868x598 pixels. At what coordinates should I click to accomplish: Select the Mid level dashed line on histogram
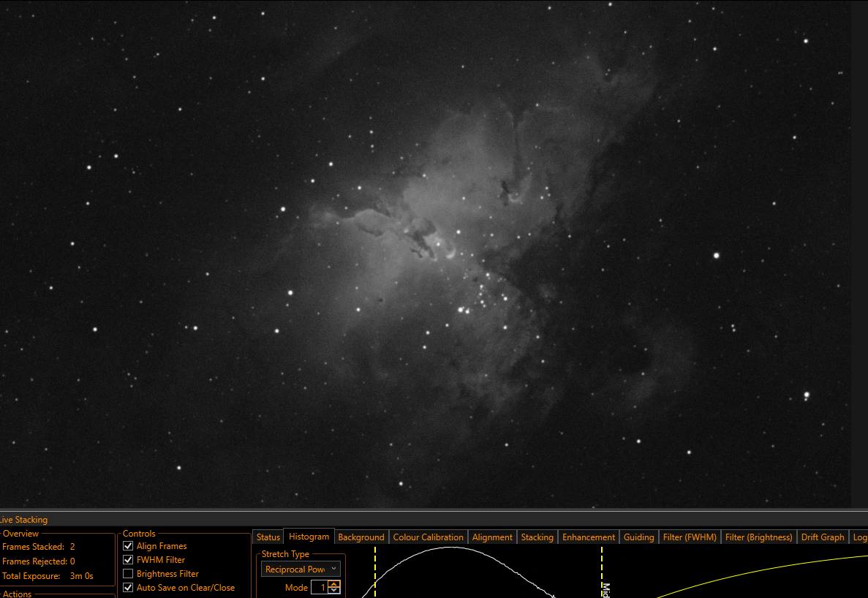coord(602,572)
